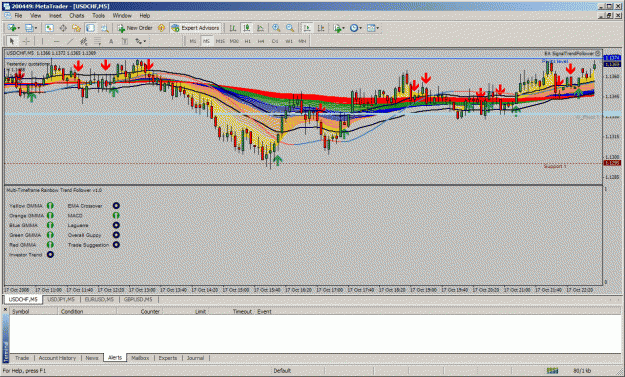Open the Mailbox terminal tab
Screen dimensions: 625x377
(x=140, y=358)
